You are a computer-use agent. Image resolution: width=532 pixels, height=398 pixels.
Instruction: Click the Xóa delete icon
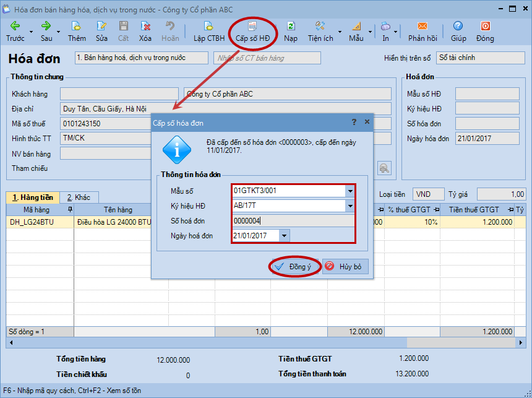coord(145,27)
